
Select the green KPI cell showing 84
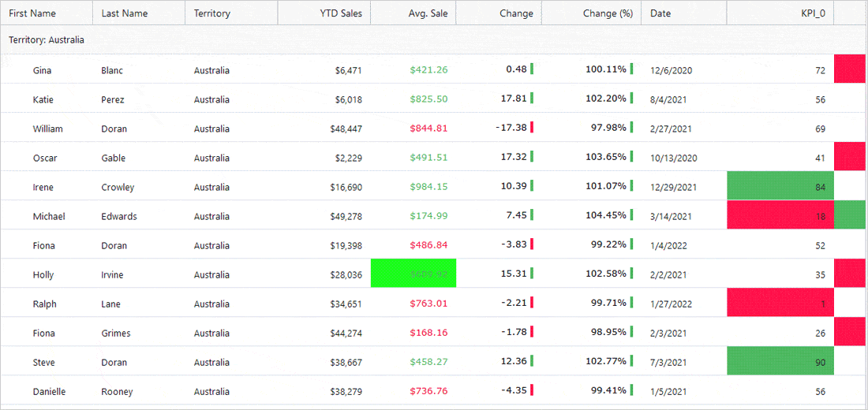[x=780, y=187]
